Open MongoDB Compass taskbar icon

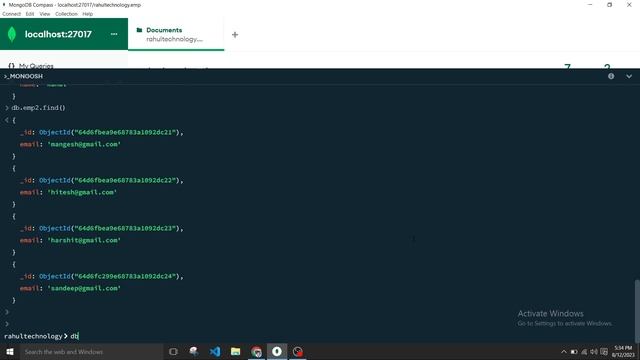coord(277,351)
